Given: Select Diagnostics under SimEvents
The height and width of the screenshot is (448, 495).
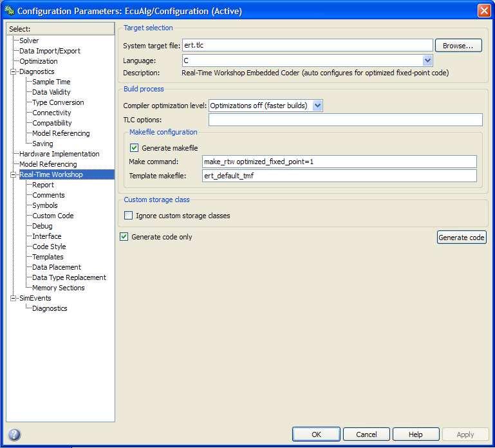Looking at the screenshot, I should (50, 308).
